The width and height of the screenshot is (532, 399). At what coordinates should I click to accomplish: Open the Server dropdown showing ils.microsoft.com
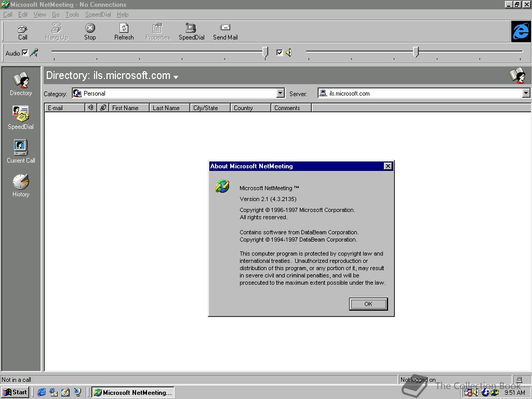[526, 94]
